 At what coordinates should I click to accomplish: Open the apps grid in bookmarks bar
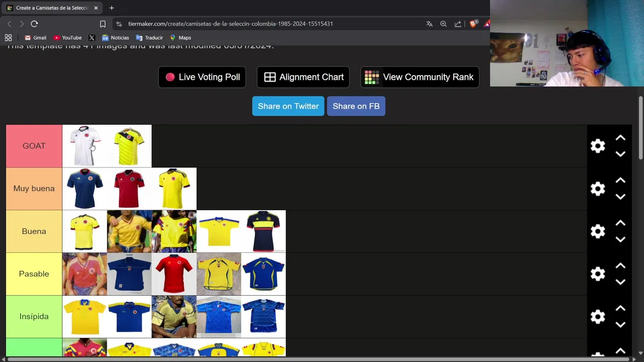pyautogui.click(x=8, y=38)
